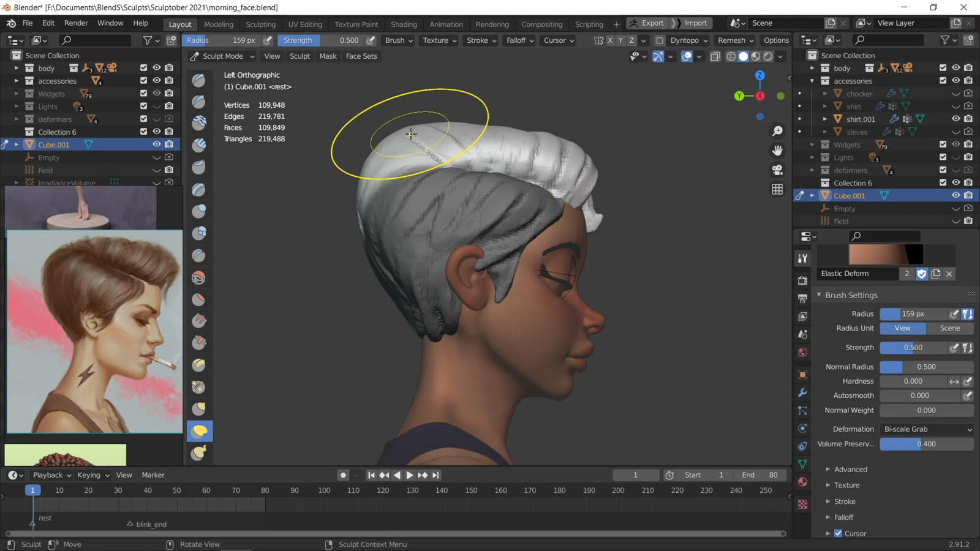The image size is (980, 551).
Task: Click the zoom view magnifier gizmo
Action: click(x=777, y=131)
